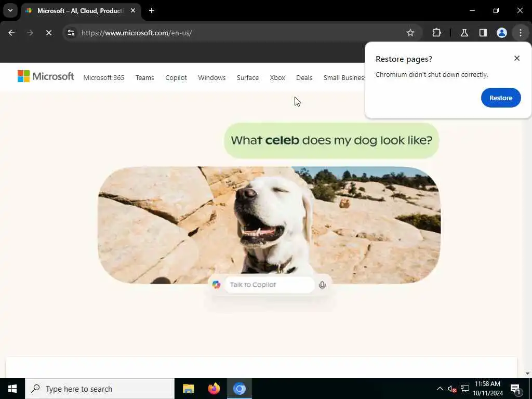Open Chrome Labs flask icon
The width and height of the screenshot is (532, 399).
(x=464, y=33)
